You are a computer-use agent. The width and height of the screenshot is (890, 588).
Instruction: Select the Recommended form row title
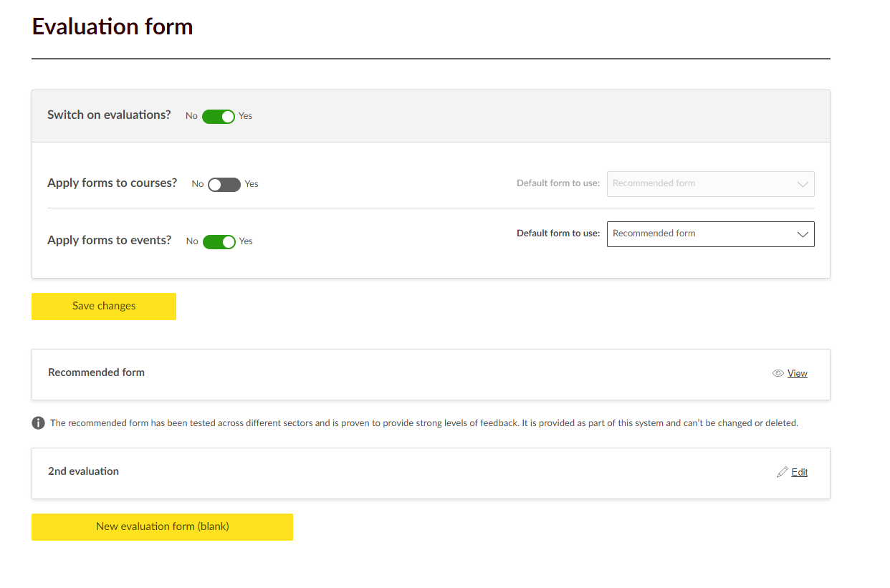coord(96,372)
